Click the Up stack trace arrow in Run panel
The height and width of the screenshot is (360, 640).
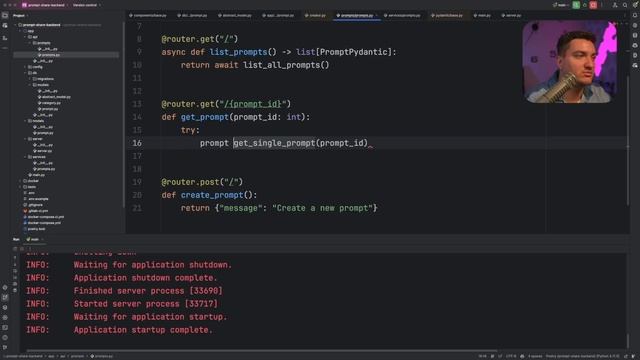pos(15,258)
